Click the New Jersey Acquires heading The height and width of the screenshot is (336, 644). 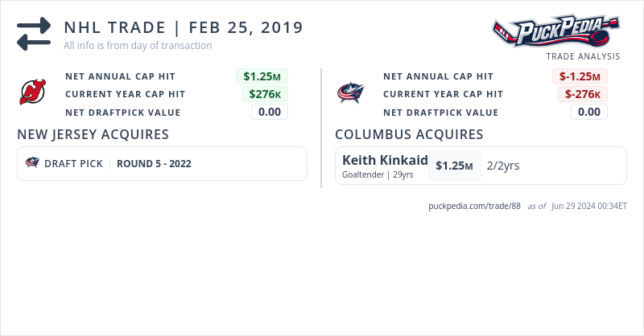pyautogui.click(x=93, y=134)
